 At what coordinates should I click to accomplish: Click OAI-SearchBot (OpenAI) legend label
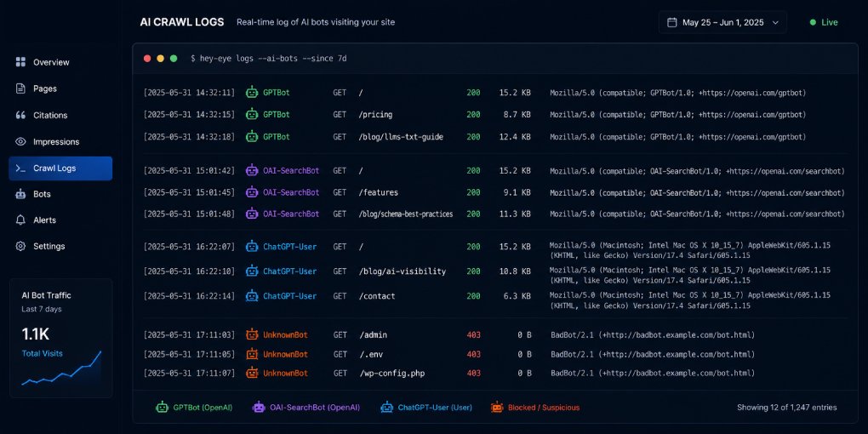315,408
